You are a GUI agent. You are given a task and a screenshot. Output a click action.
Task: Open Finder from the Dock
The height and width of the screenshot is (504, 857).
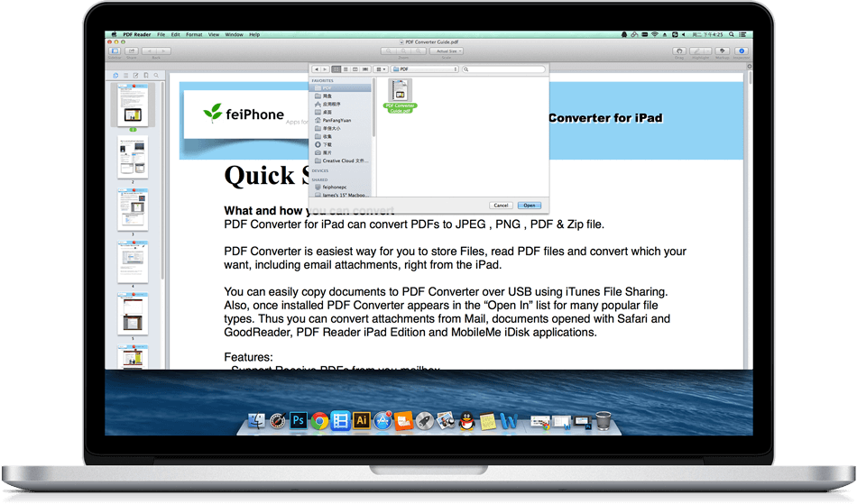coord(256,421)
